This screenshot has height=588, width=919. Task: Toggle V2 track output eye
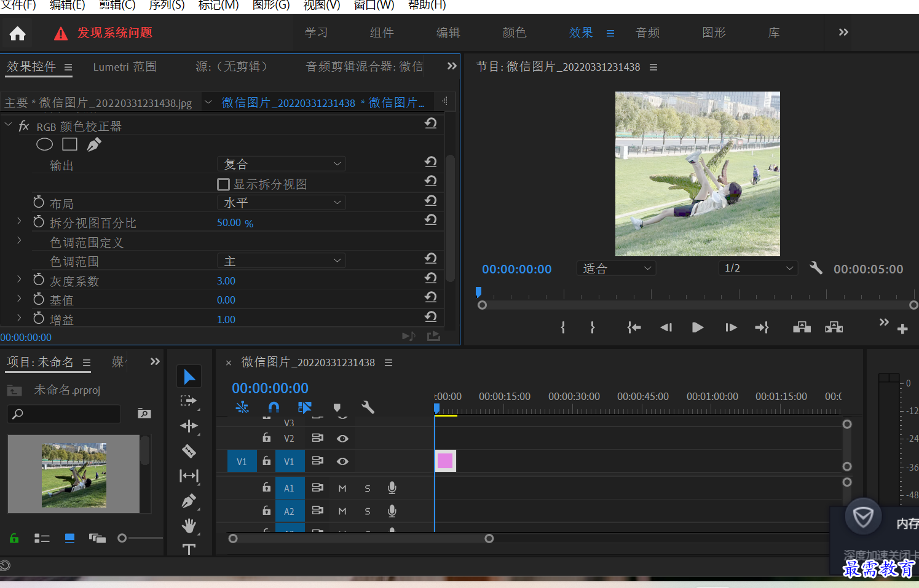point(343,439)
